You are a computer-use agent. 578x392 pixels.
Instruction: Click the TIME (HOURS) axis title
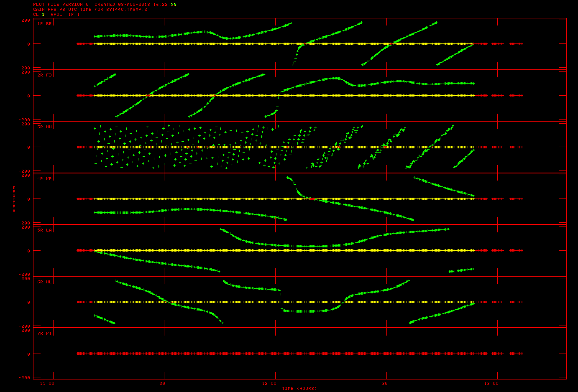(299, 389)
